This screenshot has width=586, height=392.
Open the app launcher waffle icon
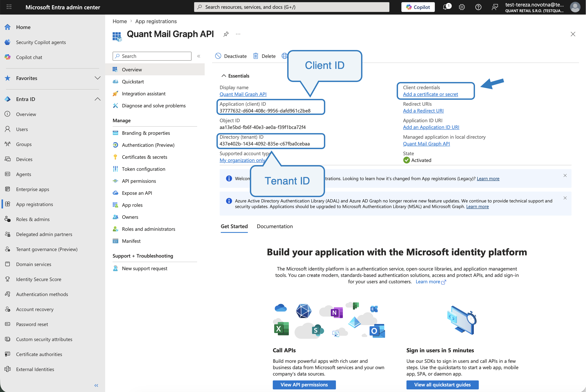[x=9, y=7]
